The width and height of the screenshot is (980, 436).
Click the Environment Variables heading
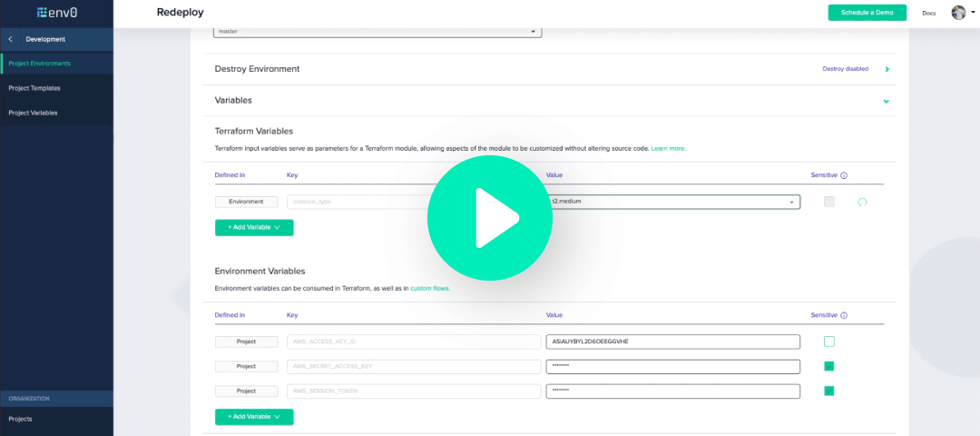tap(260, 272)
